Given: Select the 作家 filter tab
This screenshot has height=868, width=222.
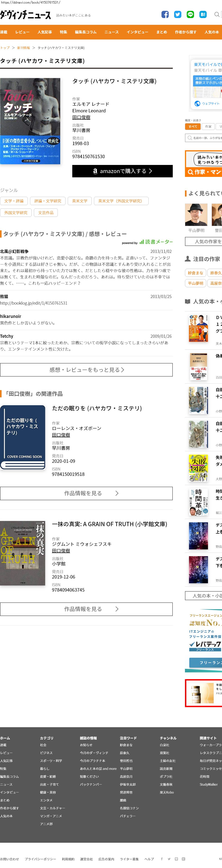Looking at the screenshot, I should (x=208, y=126).
